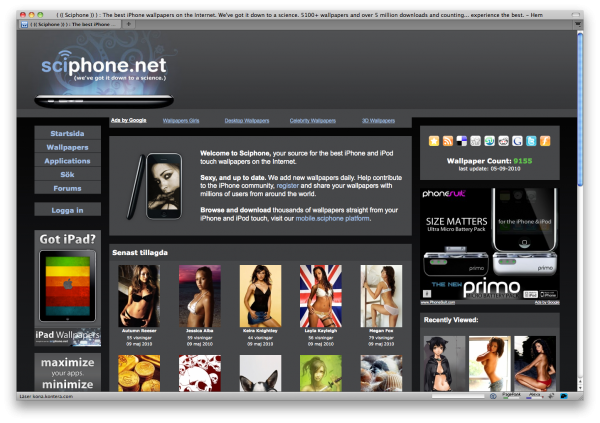Click the Logga in button
The width and height of the screenshot is (600, 423).
(x=67, y=210)
